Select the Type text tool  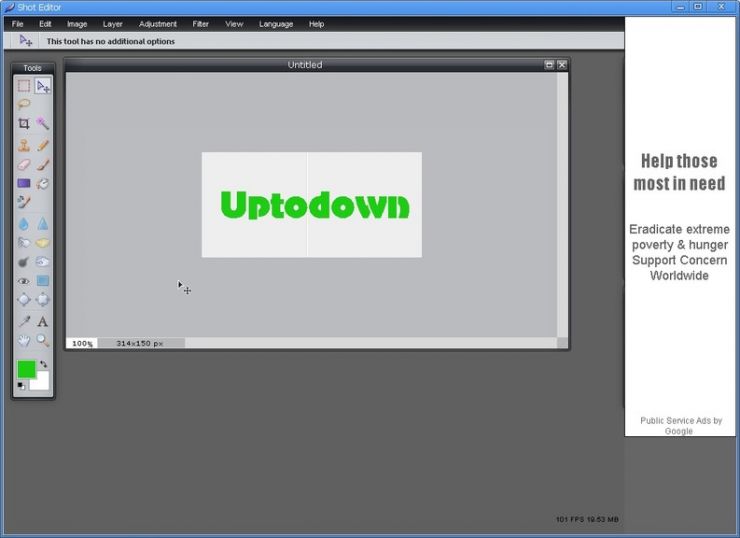(43, 321)
